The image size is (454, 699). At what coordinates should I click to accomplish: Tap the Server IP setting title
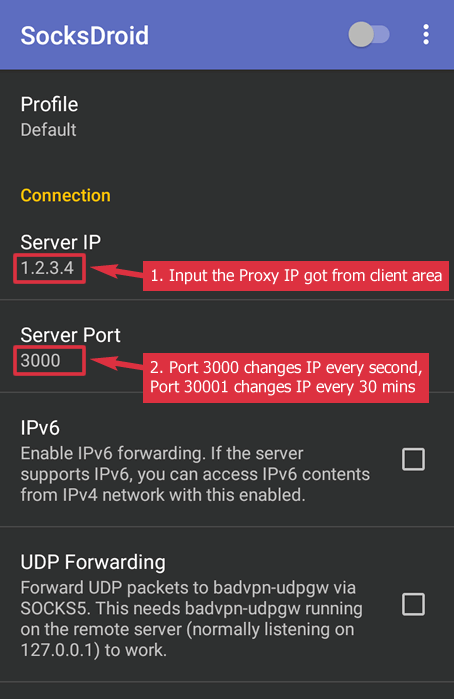pyautogui.click(x=61, y=243)
